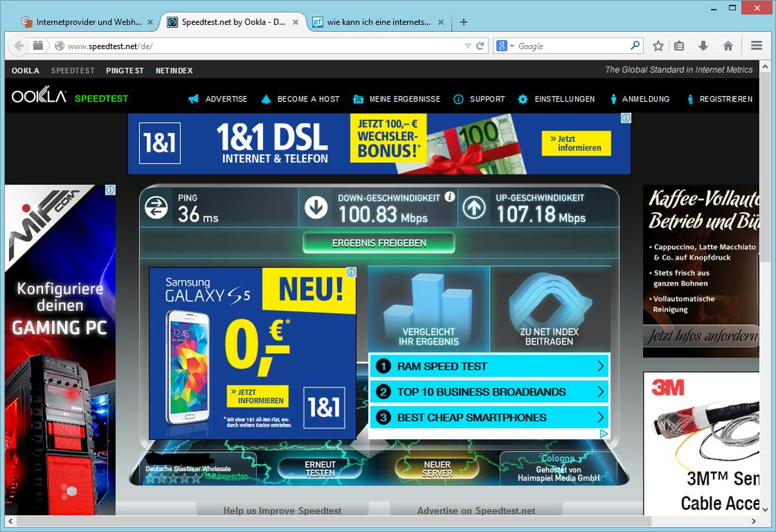Select SPEEDTEST in the top navigation
This screenshot has width=776, height=532.
[73, 71]
